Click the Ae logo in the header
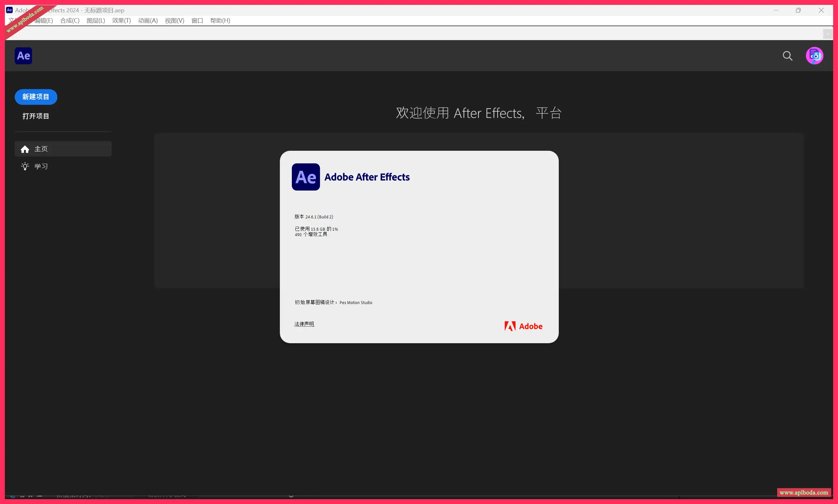Screen dimensions: 838x504 click(x=23, y=56)
